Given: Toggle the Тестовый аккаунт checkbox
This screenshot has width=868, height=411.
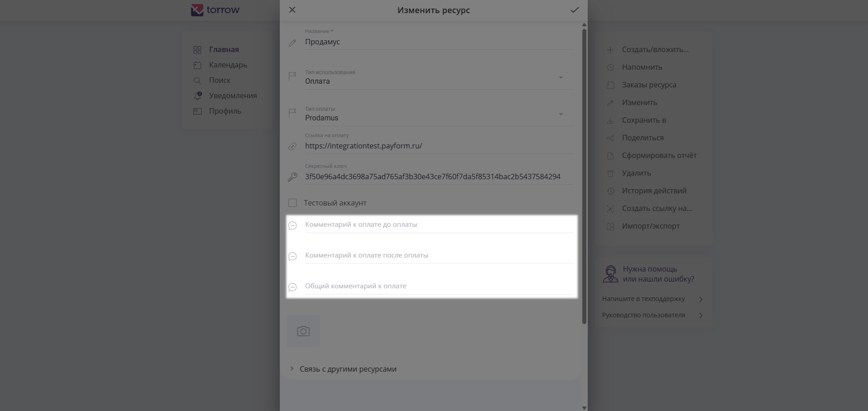Looking at the screenshot, I should pyautogui.click(x=293, y=203).
